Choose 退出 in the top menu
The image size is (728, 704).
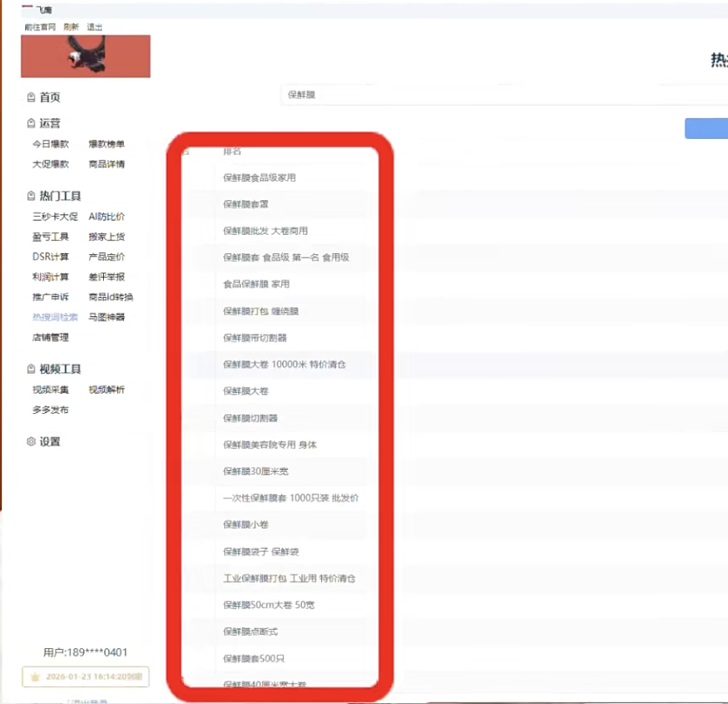(x=94, y=27)
